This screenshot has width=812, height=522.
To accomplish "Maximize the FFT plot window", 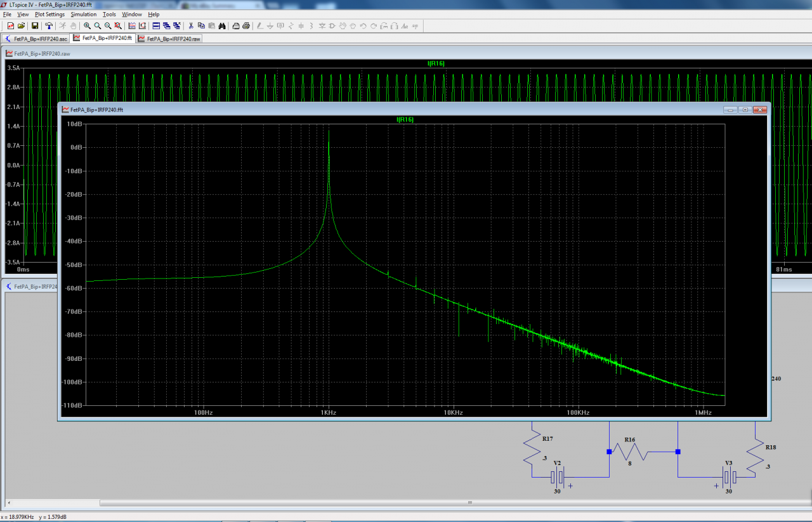I will pos(745,110).
